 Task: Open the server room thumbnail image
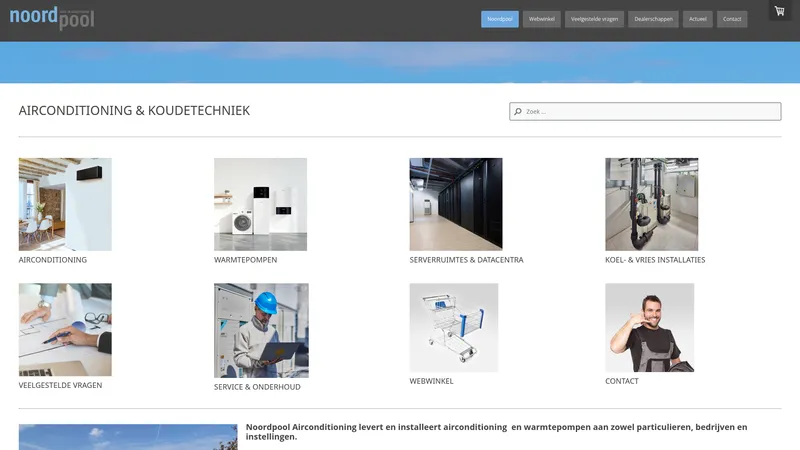pyautogui.click(x=456, y=204)
